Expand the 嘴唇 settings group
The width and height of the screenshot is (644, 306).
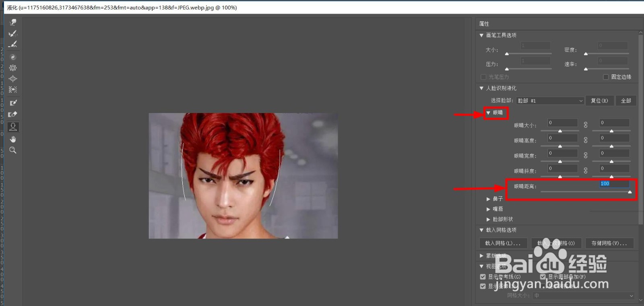click(x=488, y=209)
